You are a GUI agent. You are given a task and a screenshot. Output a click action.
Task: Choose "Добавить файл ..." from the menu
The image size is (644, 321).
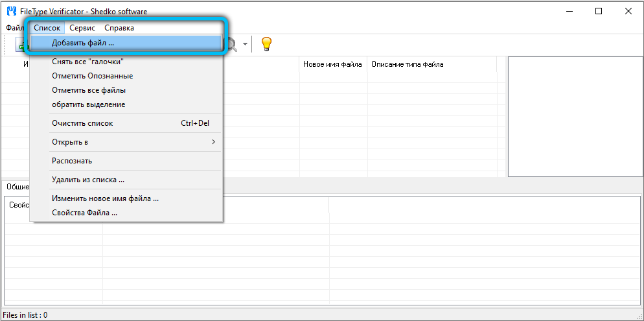[x=83, y=43]
